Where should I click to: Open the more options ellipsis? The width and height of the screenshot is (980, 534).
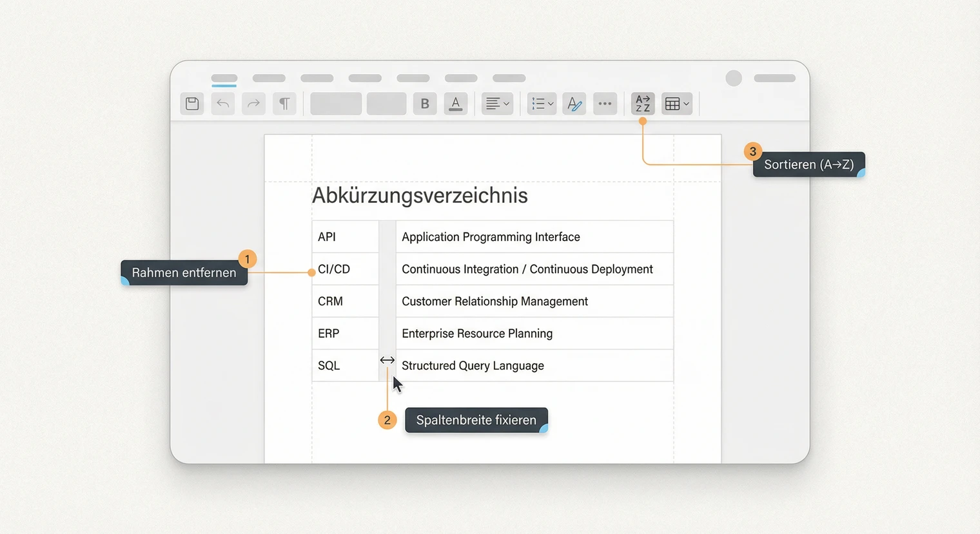[x=605, y=104]
